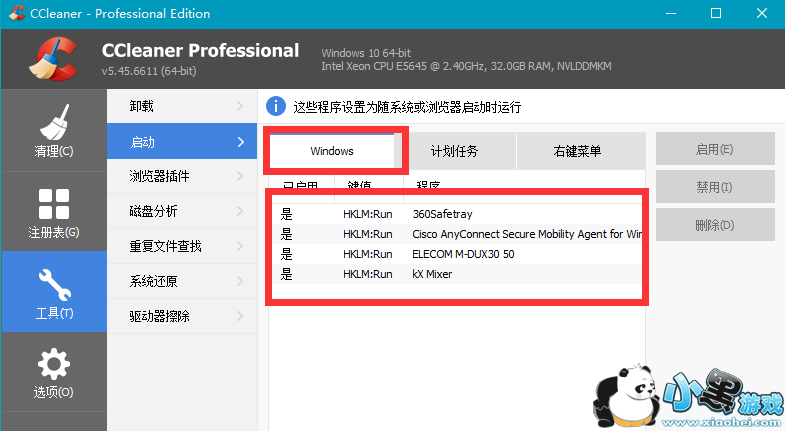Click the CCleaner Professional heading text
This screenshot has height=431, width=785.
tap(200, 51)
